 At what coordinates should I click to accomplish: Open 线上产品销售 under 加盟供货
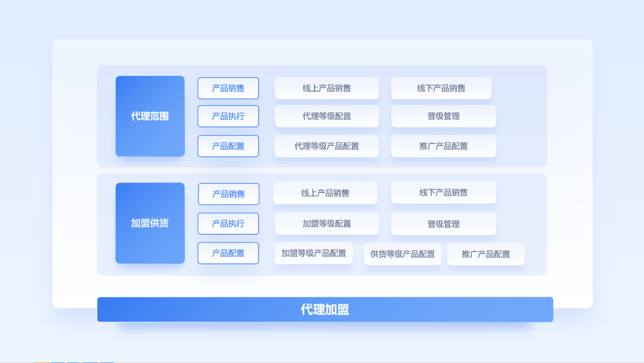[x=325, y=193]
